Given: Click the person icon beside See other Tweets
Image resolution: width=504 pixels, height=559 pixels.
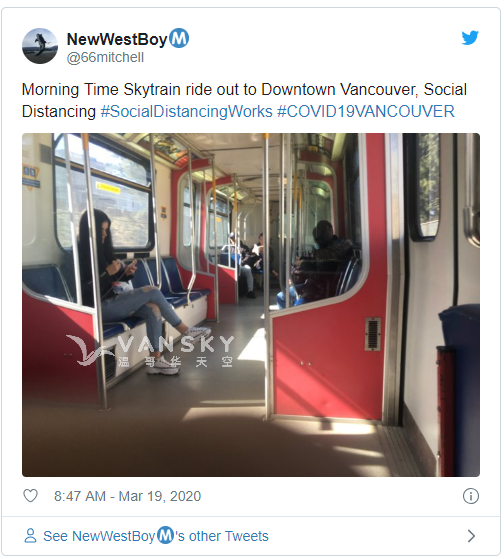Looking at the screenshot, I should point(30,536).
